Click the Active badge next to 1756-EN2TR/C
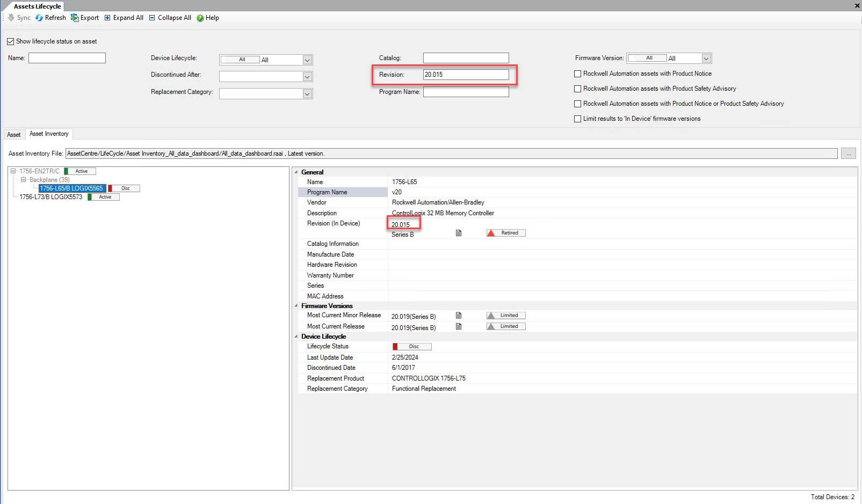The image size is (862, 504). pos(80,171)
